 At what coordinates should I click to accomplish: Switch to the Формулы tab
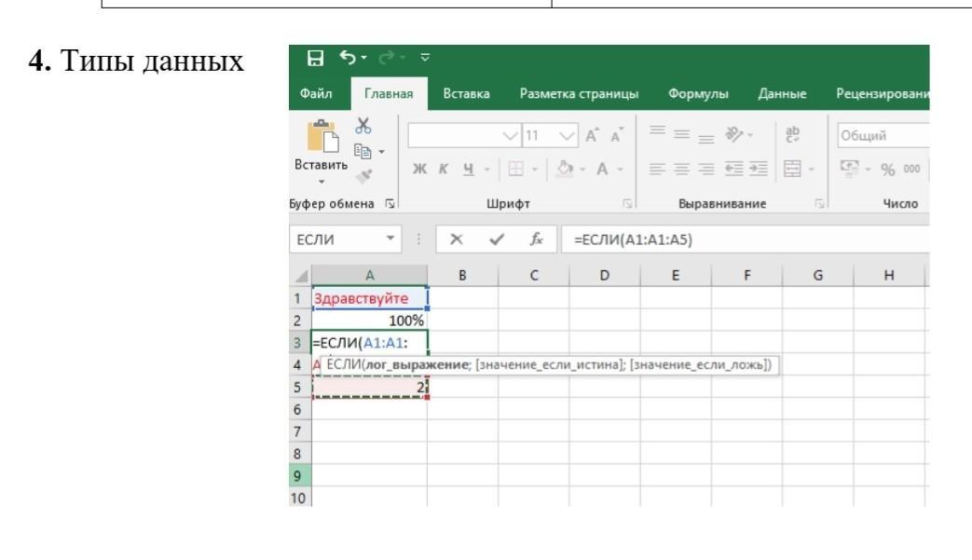pyautogui.click(x=698, y=93)
